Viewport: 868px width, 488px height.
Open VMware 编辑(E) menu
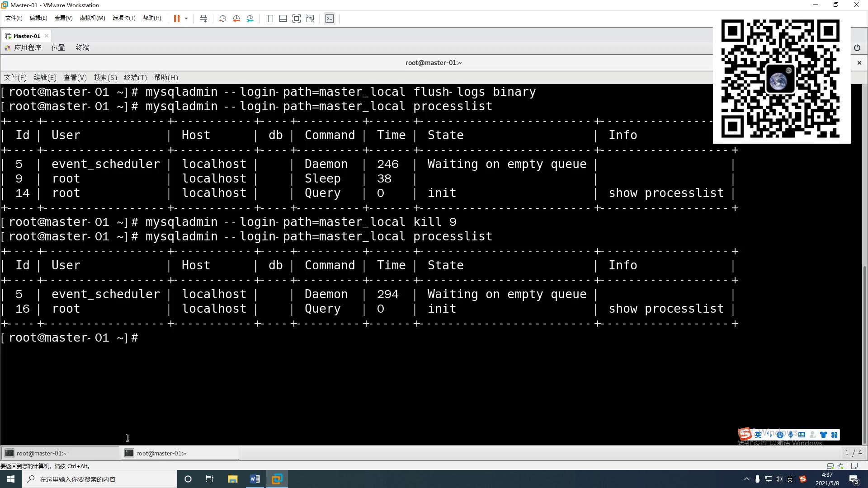click(x=38, y=18)
